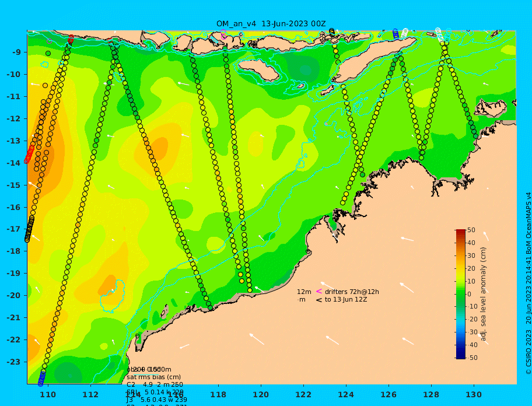
Task: Click the red circle markers on the left map edge
Action: (x=29, y=155)
